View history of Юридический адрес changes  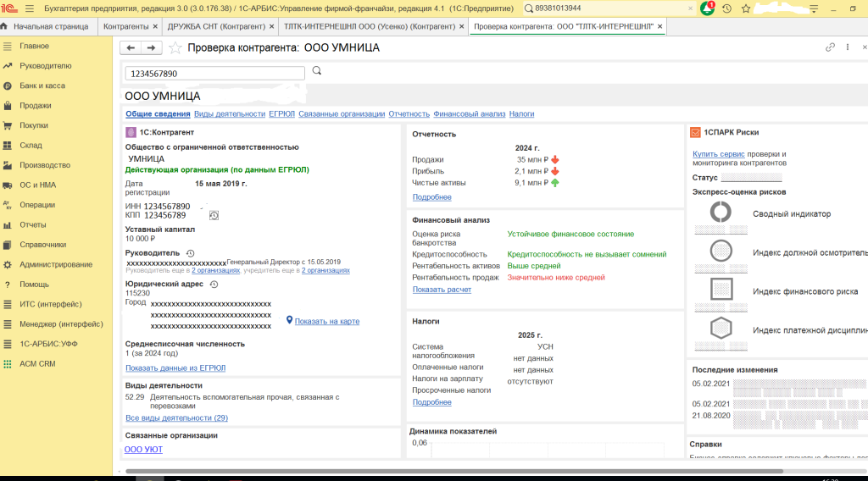tap(214, 285)
